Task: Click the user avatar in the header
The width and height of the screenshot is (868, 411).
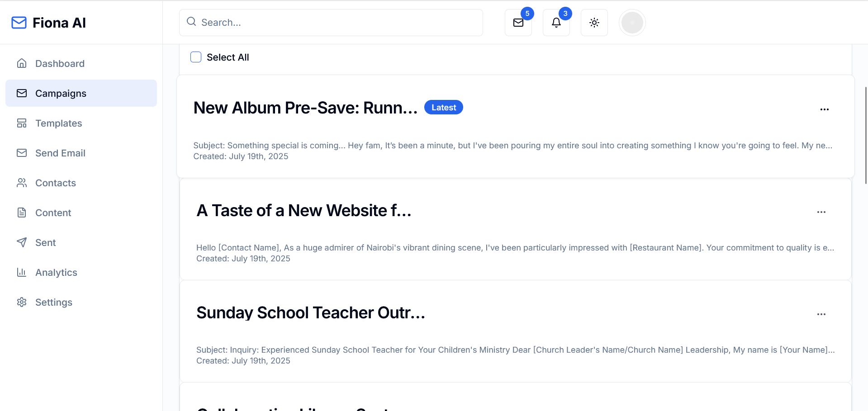Action: click(632, 23)
